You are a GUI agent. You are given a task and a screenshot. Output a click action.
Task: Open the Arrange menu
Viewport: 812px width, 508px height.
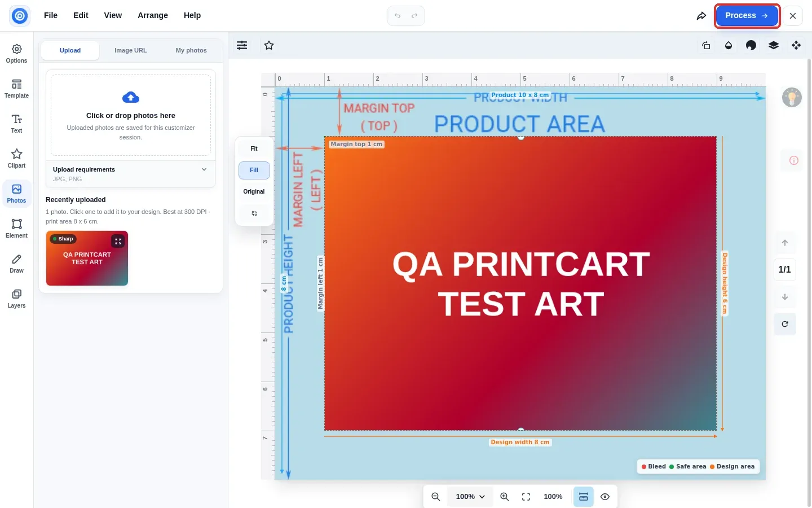coord(153,16)
